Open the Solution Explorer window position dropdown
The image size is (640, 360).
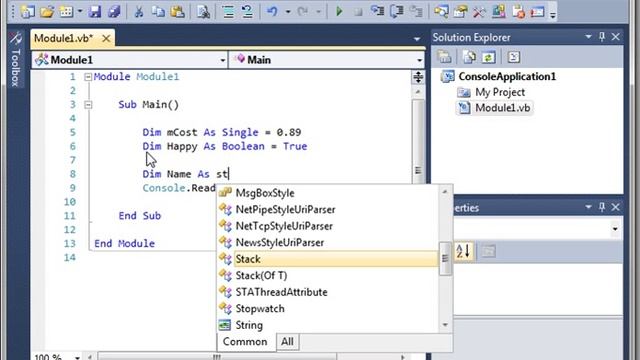click(588, 37)
